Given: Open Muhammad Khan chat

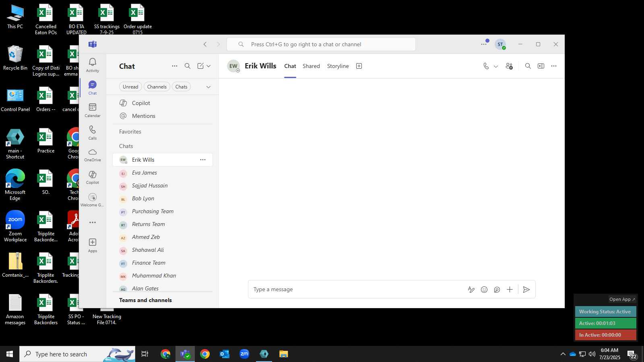Looking at the screenshot, I should (163, 276).
